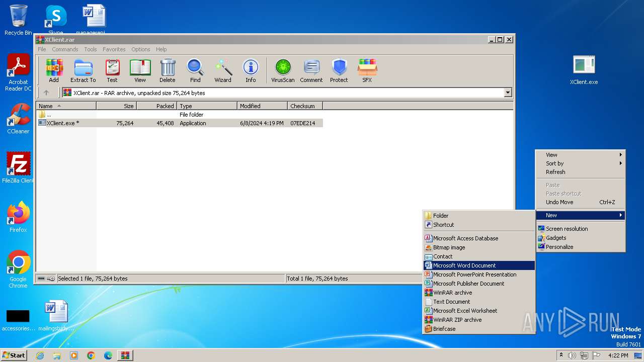This screenshot has width=644, height=362.
Task: Select Gadgets menu entry
Action: coord(581,238)
